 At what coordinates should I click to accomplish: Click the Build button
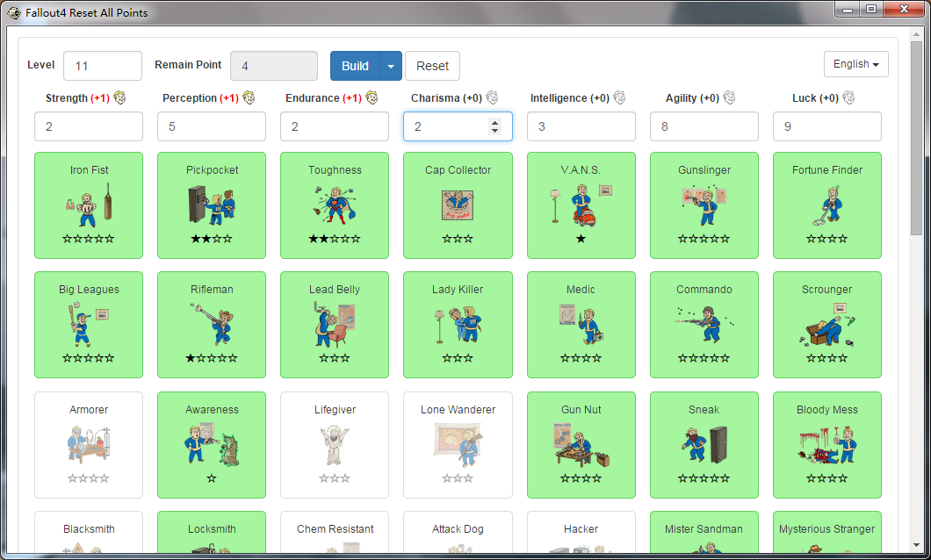point(355,66)
